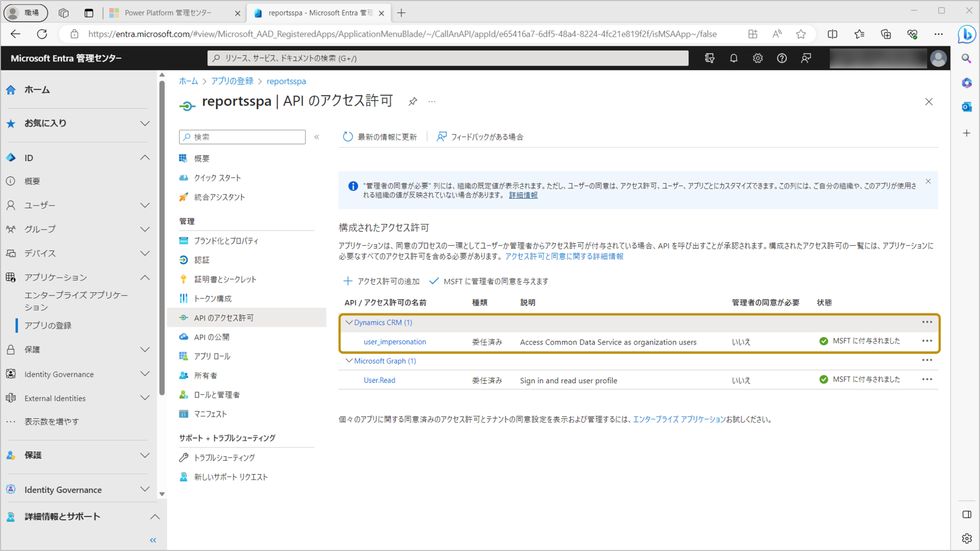Dismiss the admin consent info banner

928,182
